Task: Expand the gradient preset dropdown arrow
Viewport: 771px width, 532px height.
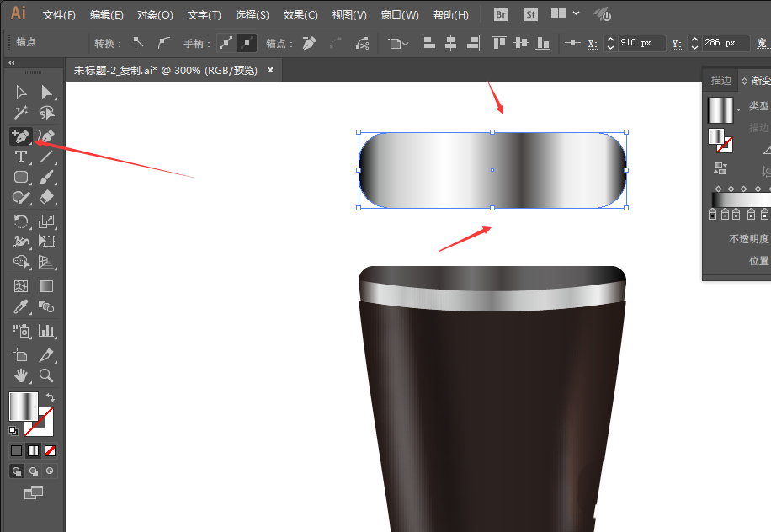Action: click(738, 109)
